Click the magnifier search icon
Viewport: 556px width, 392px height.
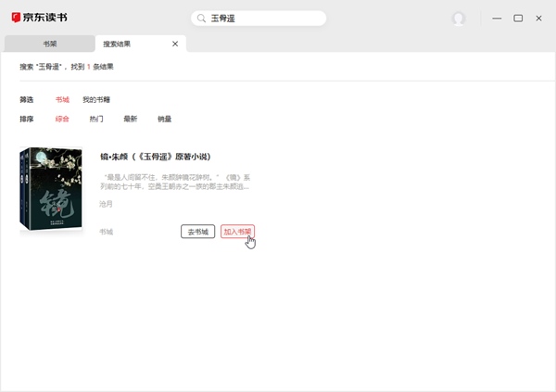coord(201,19)
